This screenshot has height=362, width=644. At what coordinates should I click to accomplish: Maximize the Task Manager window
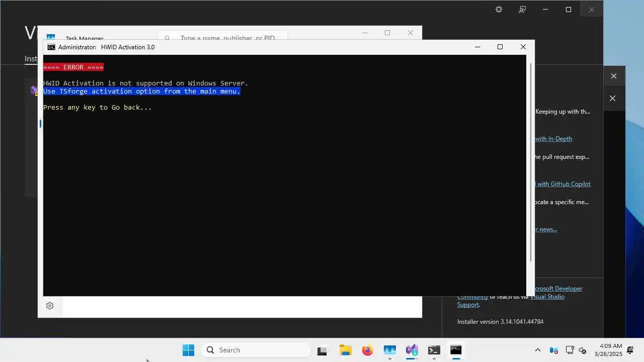tap(387, 33)
